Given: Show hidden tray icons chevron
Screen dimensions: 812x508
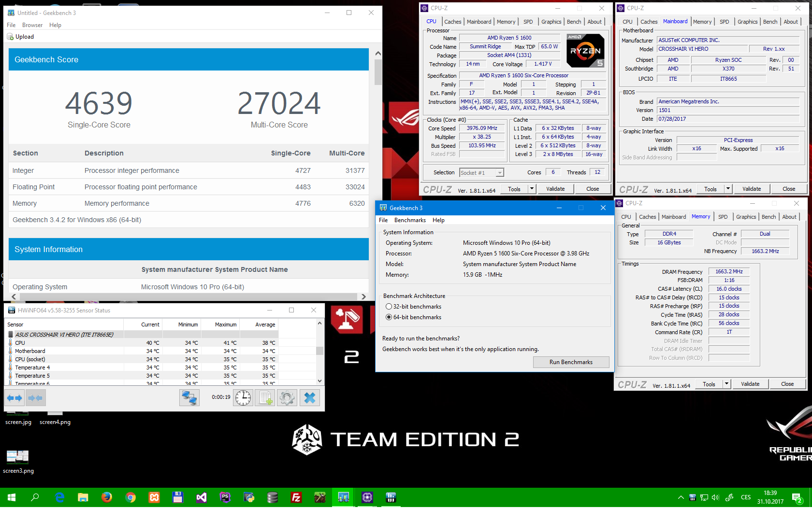Looking at the screenshot, I should pyautogui.click(x=681, y=497).
